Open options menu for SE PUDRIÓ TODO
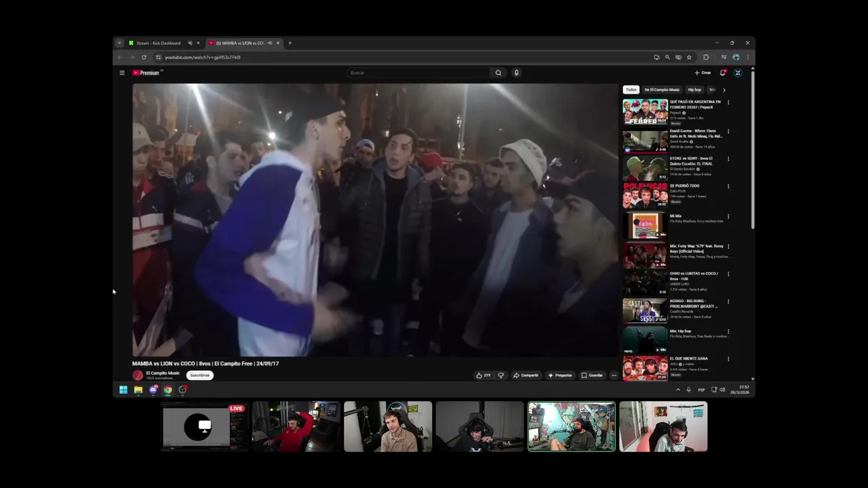This screenshot has height=488, width=868. [x=728, y=186]
